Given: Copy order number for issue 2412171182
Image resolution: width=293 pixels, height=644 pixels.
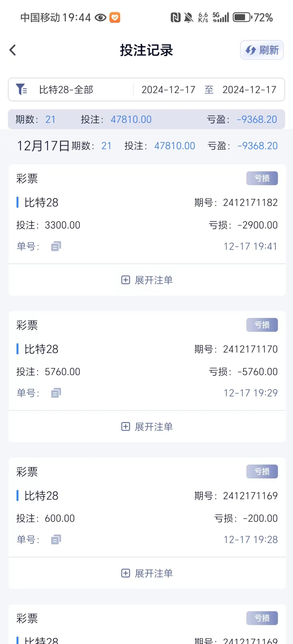Looking at the screenshot, I should pos(56,246).
